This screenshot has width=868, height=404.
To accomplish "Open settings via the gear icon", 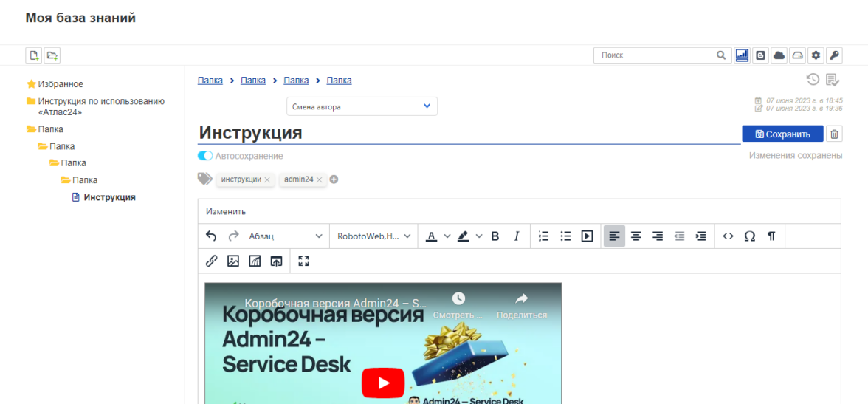I will tap(816, 55).
